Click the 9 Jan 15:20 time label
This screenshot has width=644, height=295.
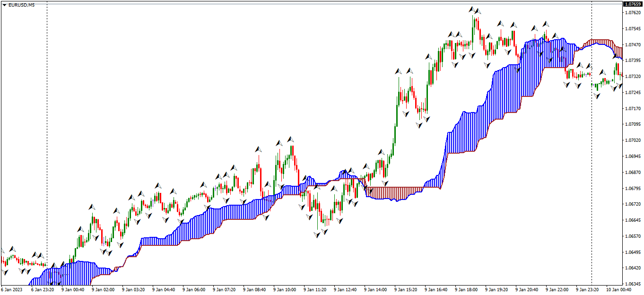[x=406, y=289]
